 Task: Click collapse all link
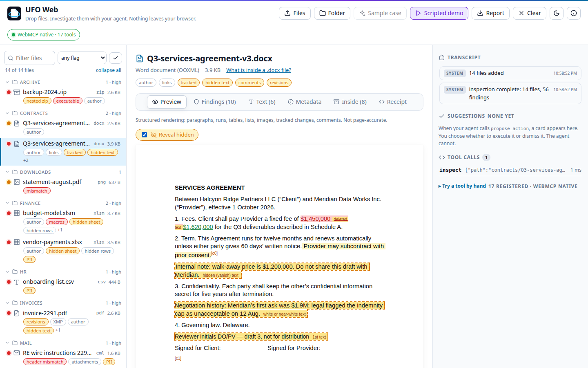109,70
